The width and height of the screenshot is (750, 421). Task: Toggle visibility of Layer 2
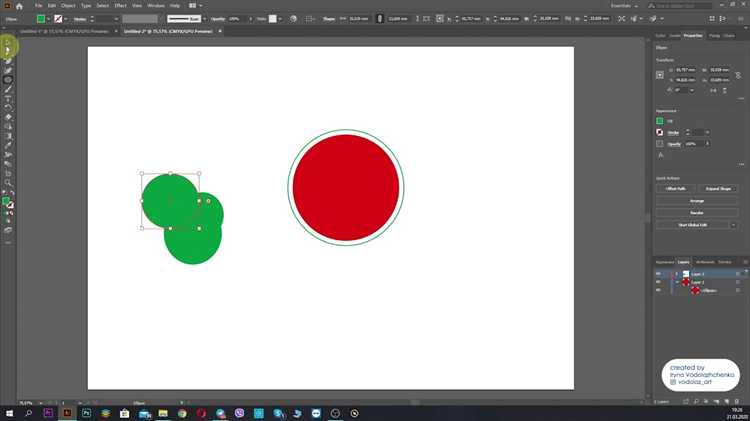coord(658,282)
